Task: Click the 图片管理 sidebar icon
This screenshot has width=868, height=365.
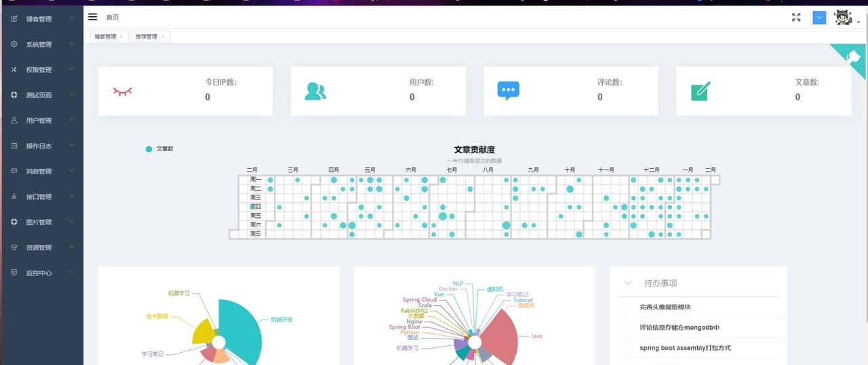Action: pos(14,222)
